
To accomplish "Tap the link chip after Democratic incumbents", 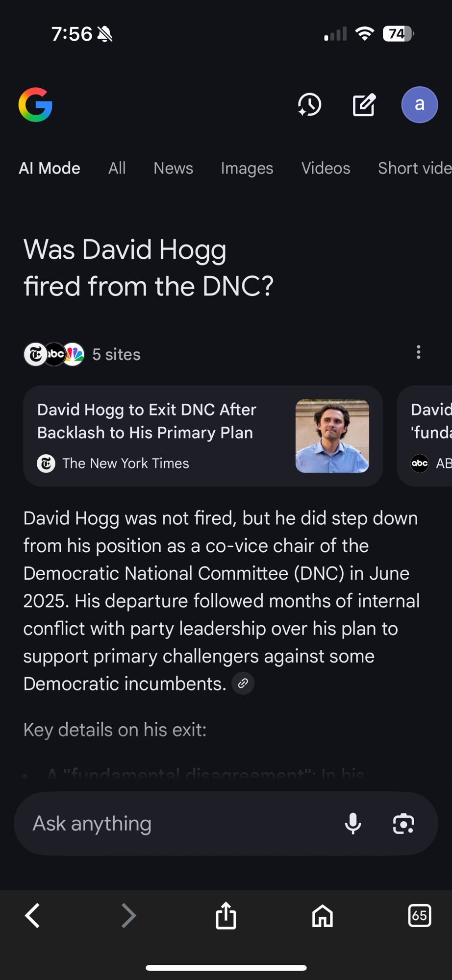I will [243, 683].
